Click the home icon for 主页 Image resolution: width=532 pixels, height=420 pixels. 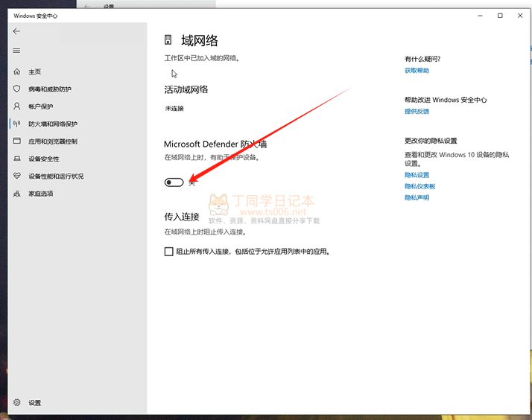pos(17,72)
